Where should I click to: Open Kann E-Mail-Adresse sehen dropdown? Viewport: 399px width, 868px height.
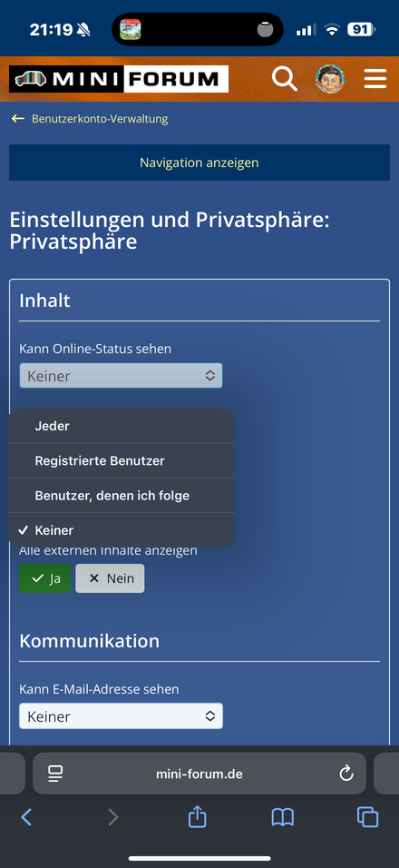point(121,715)
